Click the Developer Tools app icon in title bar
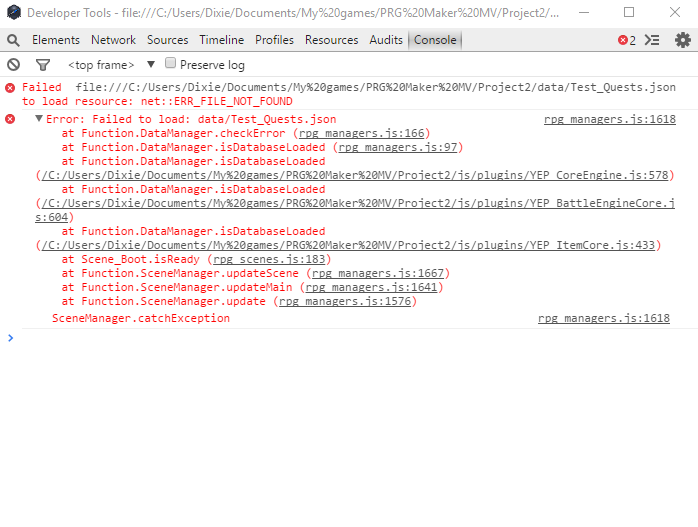 (14, 12)
